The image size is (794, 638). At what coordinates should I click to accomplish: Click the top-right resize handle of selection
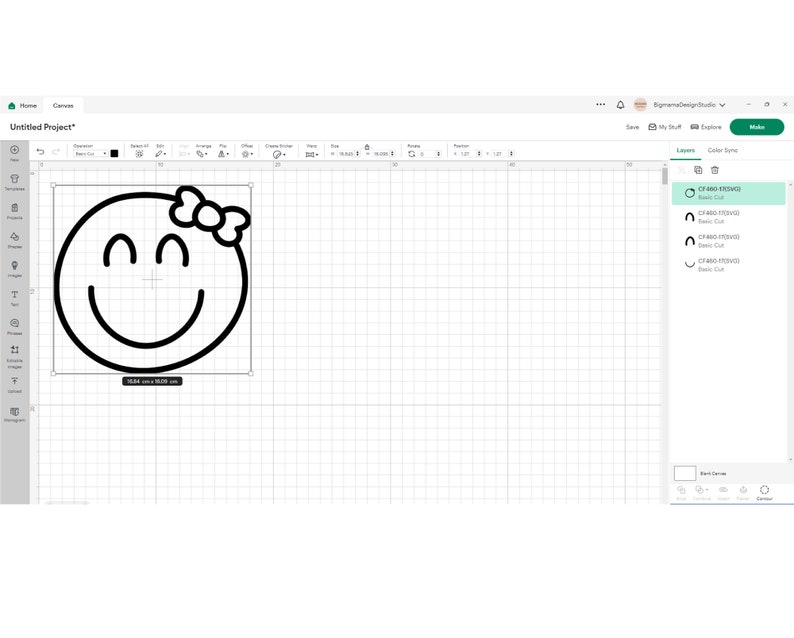pyautogui.click(x=251, y=185)
